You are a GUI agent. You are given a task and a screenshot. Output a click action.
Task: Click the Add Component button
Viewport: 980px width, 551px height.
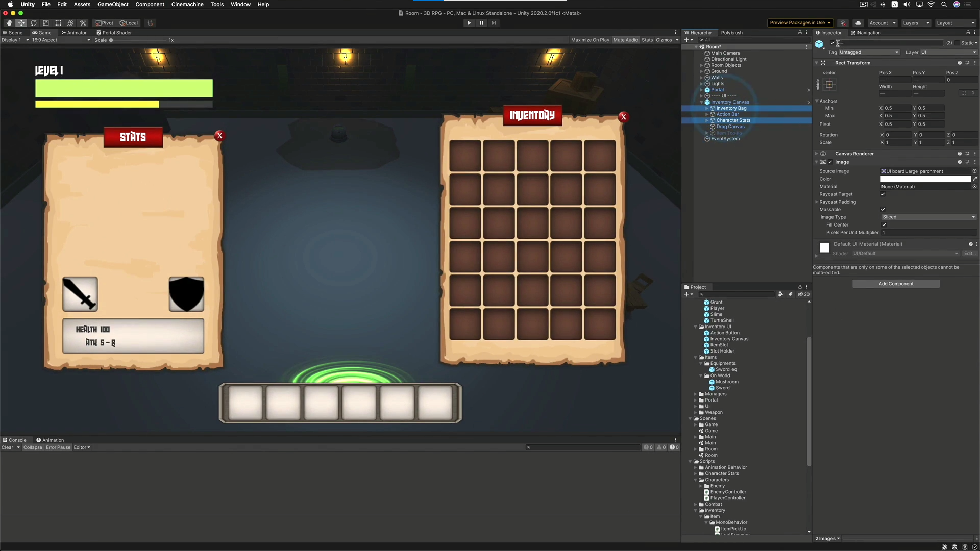tap(896, 284)
